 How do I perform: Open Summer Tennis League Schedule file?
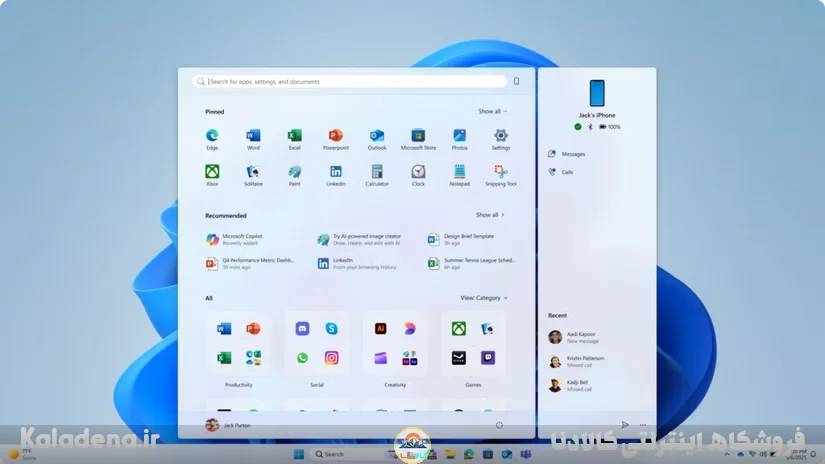471,264
